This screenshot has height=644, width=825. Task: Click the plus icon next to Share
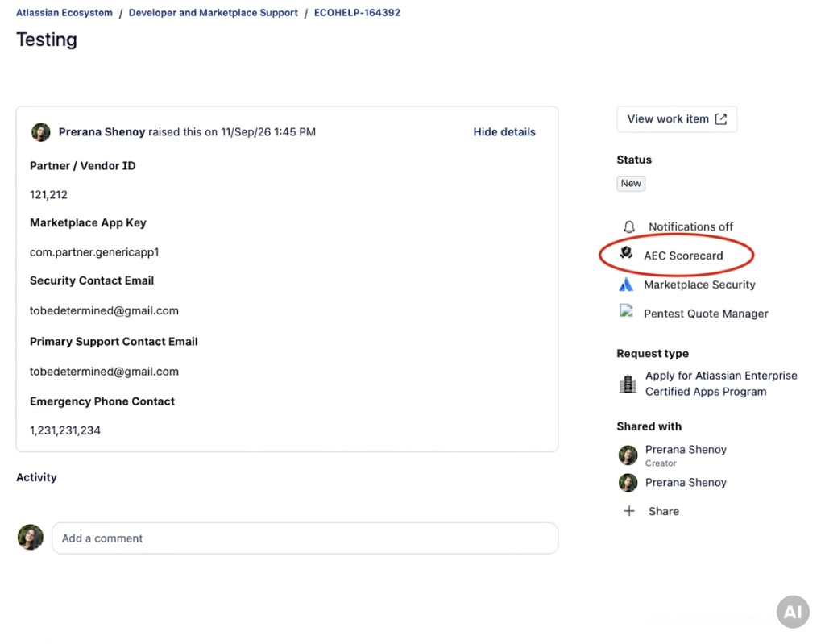pyautogui.click(x=628, y=511)
